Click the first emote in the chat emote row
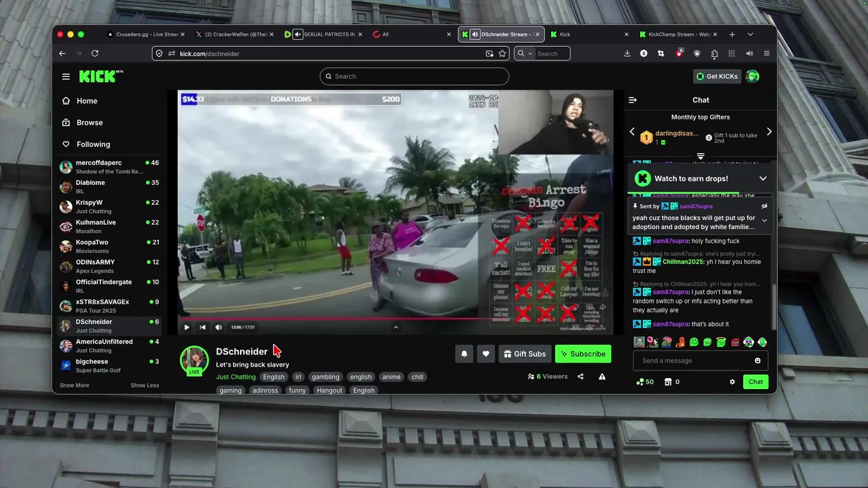The height and width of the screenshot is (488, 868). coord(639,342)
